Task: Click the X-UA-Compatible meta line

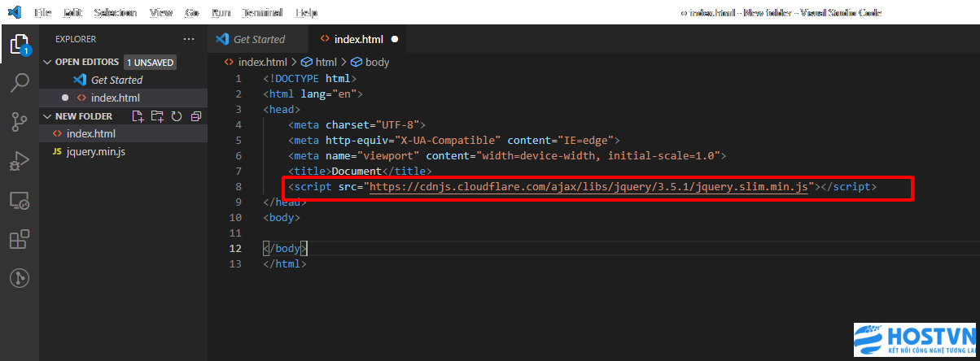Action: pyautogui.click(x=454, y=141)
